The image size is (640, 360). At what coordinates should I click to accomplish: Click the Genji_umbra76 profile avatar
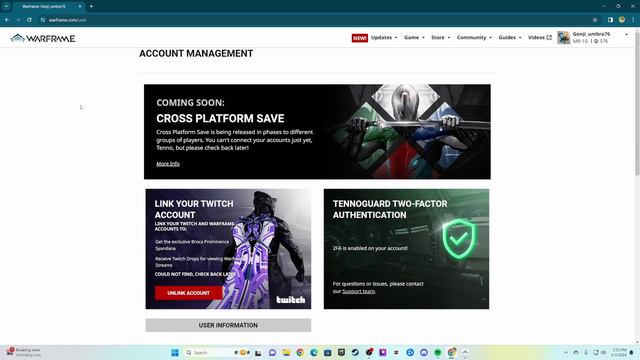pyautogui.click(x=564, y=38)
